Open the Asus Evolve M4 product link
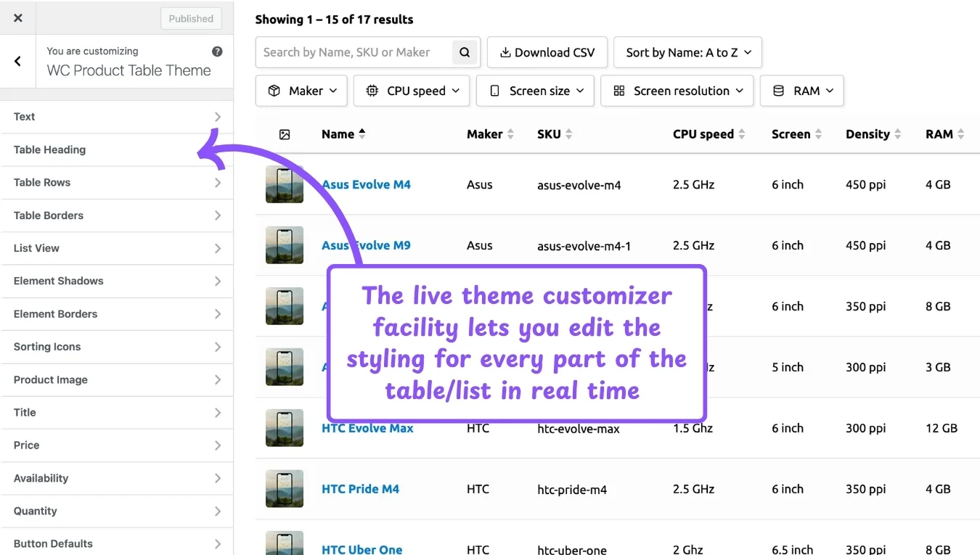The image size is (980, 555). (366, 184)
